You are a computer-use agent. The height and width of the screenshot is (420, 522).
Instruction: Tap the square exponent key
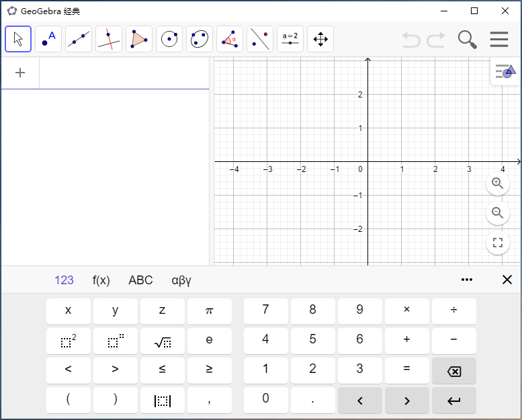click(69, 341)
